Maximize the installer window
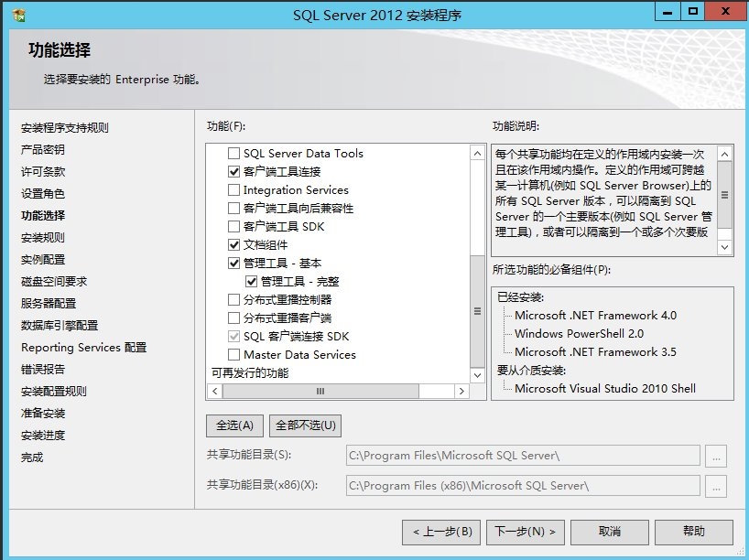The height and width of the screenshot is (560, 749). 692,12
